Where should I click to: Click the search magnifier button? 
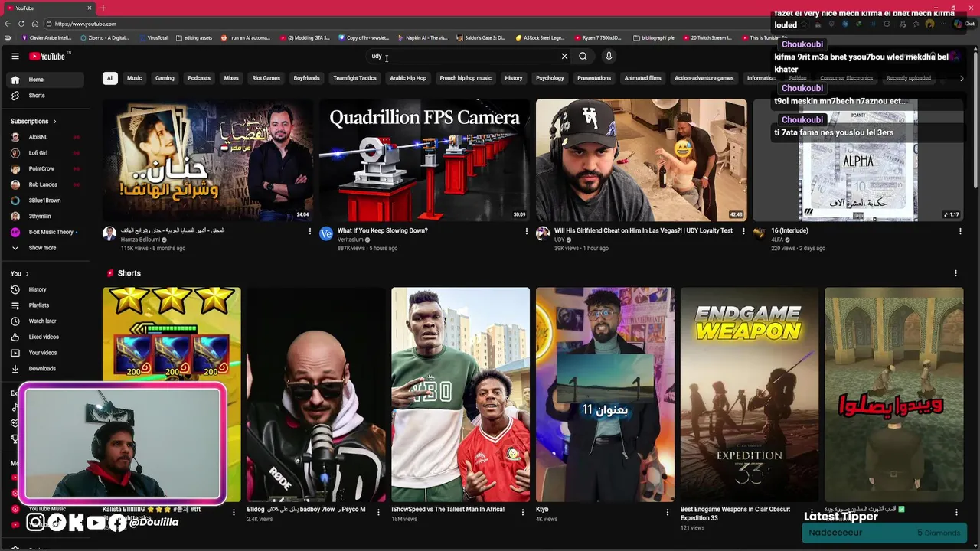[x=583, y=56]
